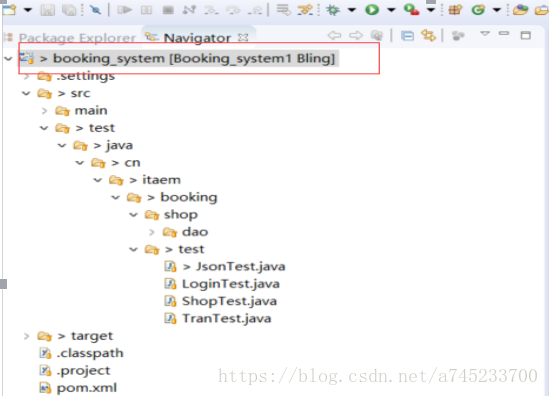
Task: Select the dao folder row
Action: (186, 232)
